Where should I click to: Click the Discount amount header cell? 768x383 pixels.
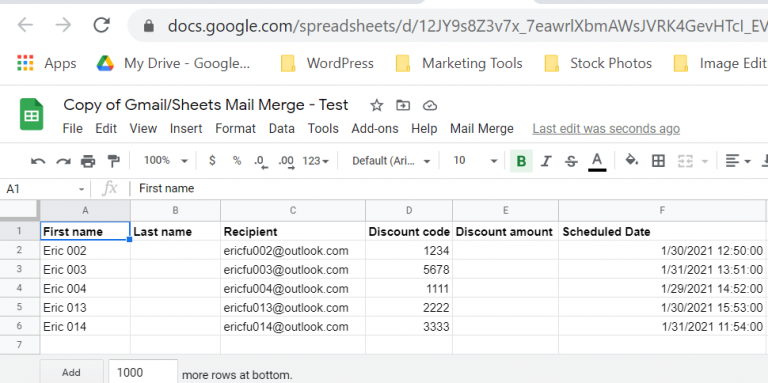(505, 232)
